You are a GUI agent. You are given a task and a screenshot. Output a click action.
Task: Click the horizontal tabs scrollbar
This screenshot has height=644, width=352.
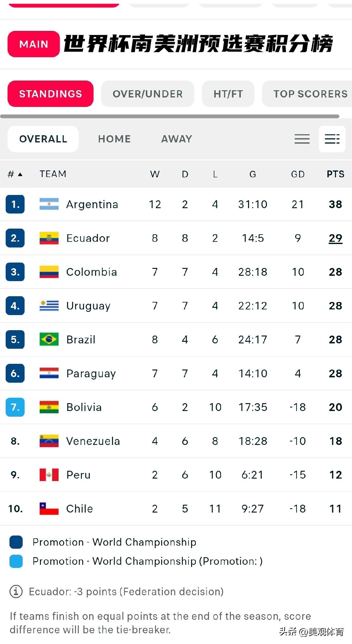point(170,116)
